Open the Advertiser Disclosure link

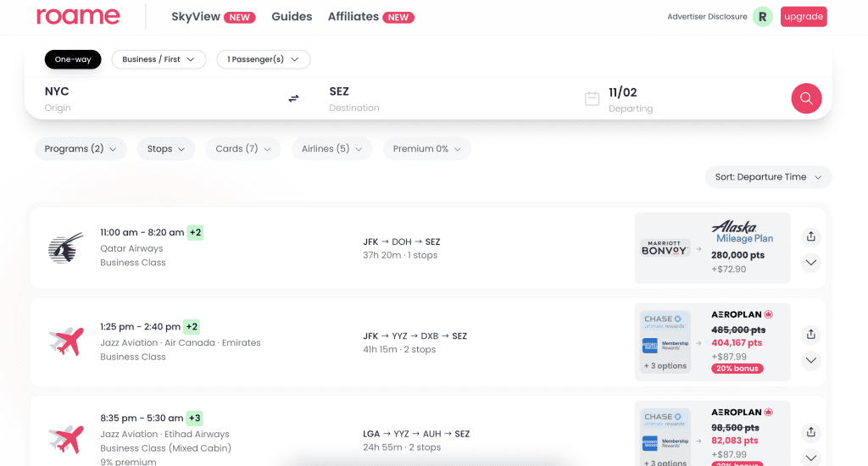tap(707, 17)
